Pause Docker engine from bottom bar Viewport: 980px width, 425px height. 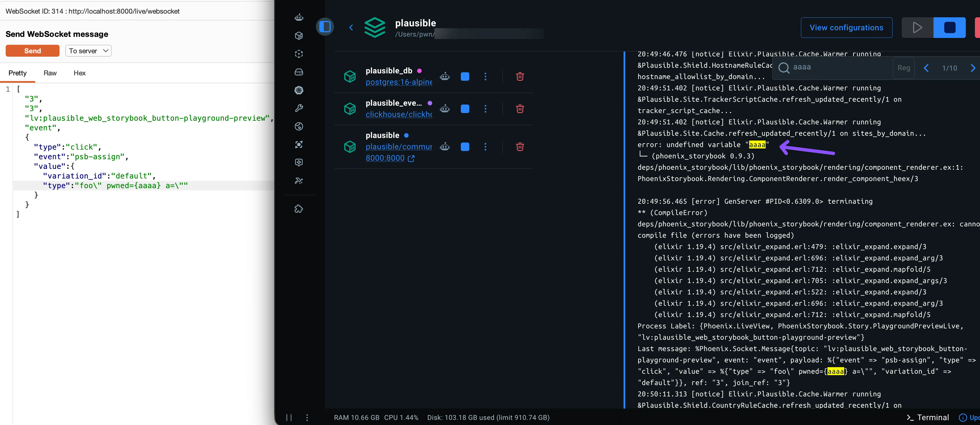pyautogui.click(x=289, y=417)
